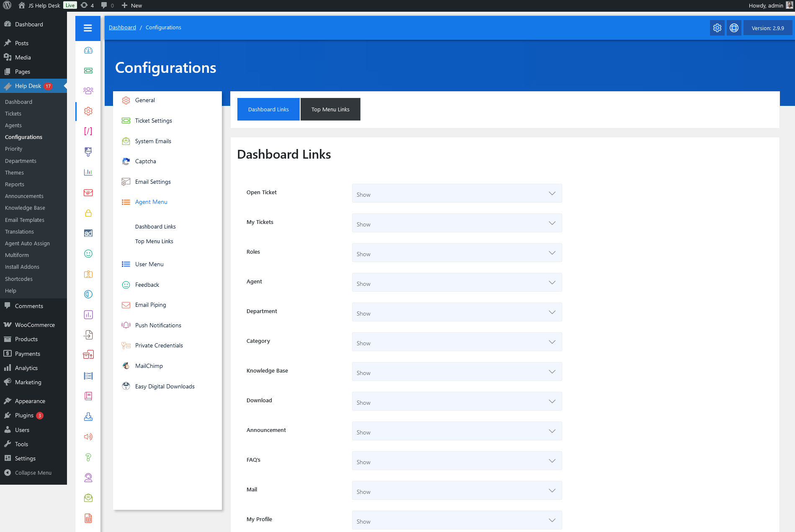
Task: Click Collapse Menu in WordPress sidebar
Action: click(x=33, y=473)
